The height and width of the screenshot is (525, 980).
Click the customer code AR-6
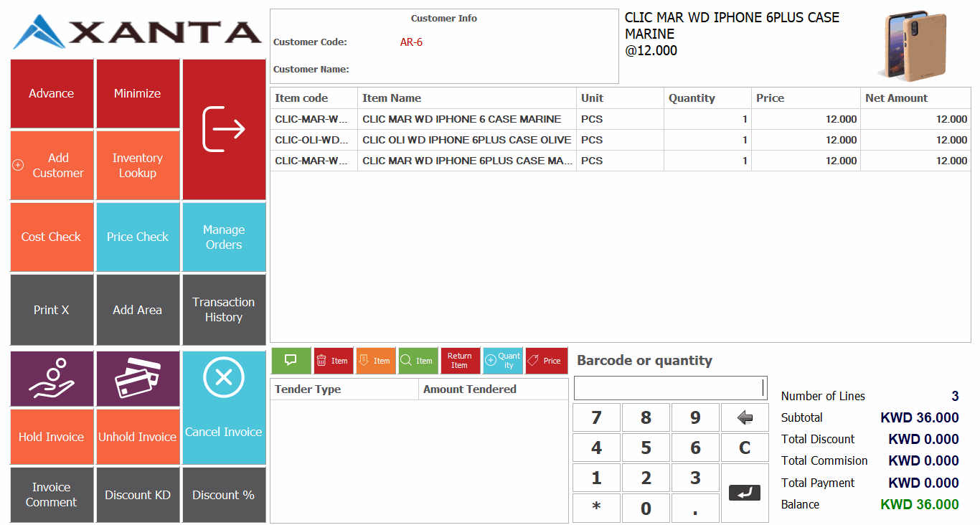tap(411, 42)
